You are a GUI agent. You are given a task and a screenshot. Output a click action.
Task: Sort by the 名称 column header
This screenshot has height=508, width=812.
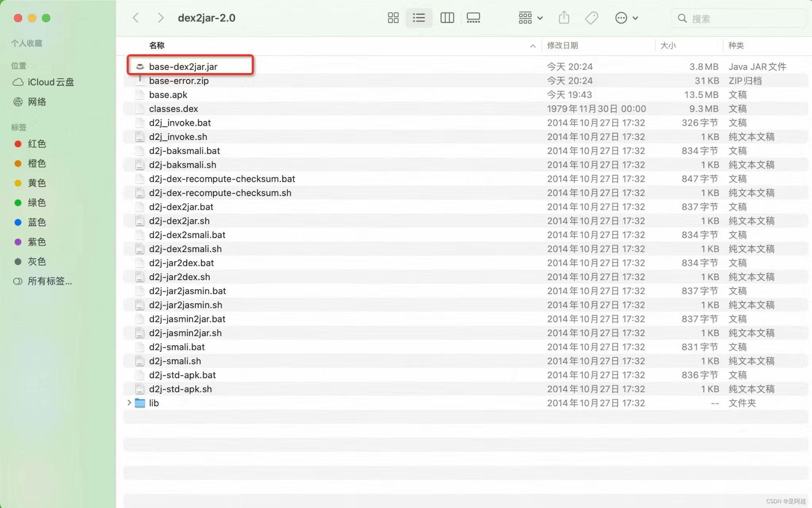[x=157, y=46]
